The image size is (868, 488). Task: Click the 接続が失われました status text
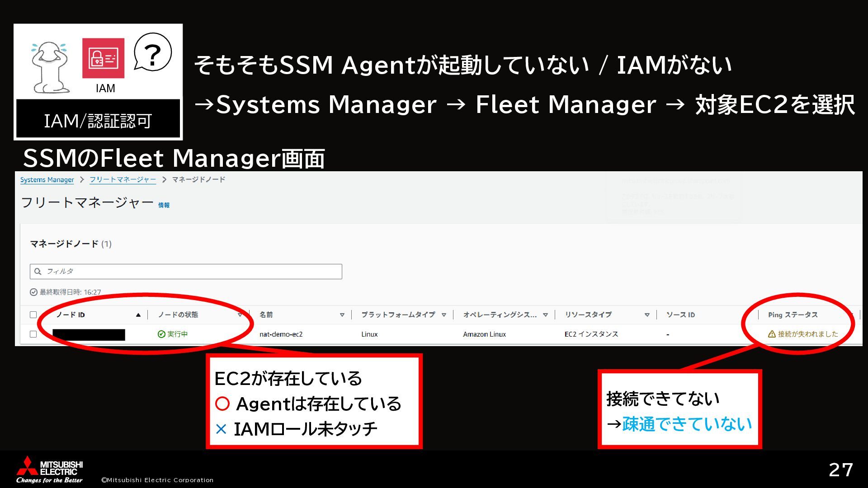point(808,334)
